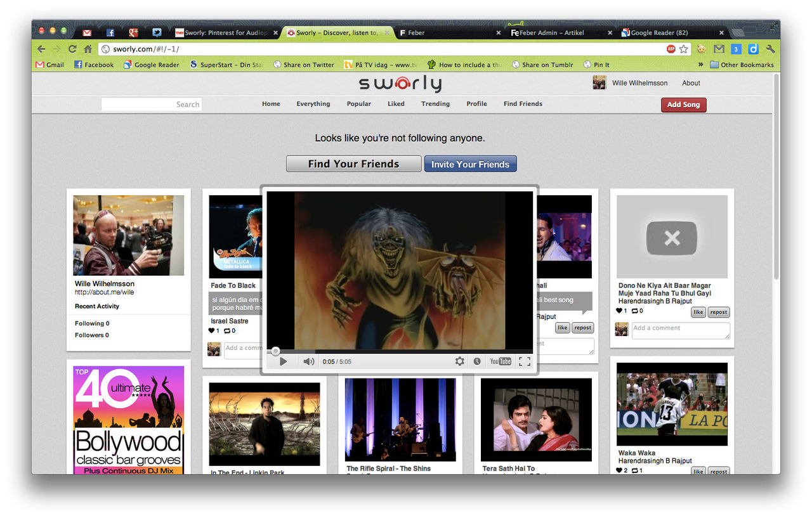Click the blue Delicious-style 'd' extension icon
This screenshot has width=812, height=518.
tap(753, 49)
